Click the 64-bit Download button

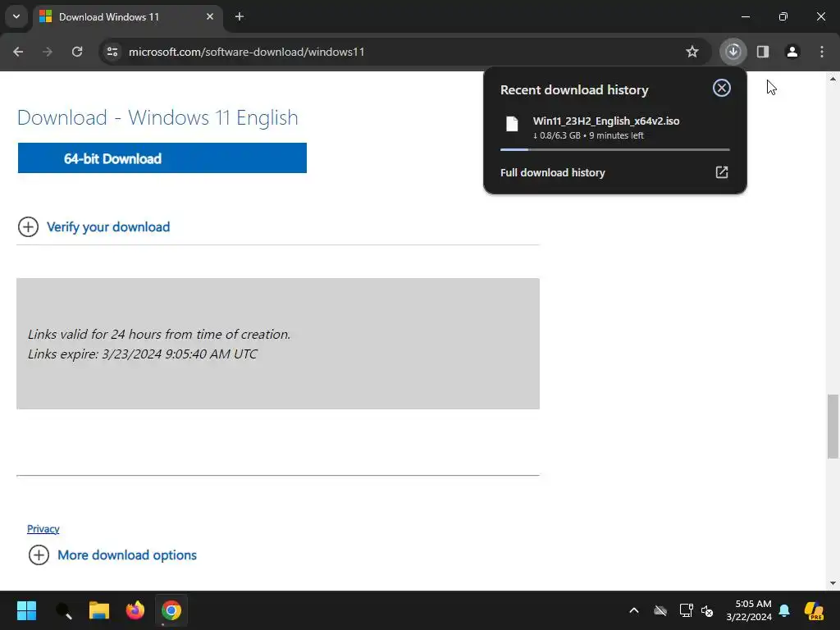[x=162, y=158]
